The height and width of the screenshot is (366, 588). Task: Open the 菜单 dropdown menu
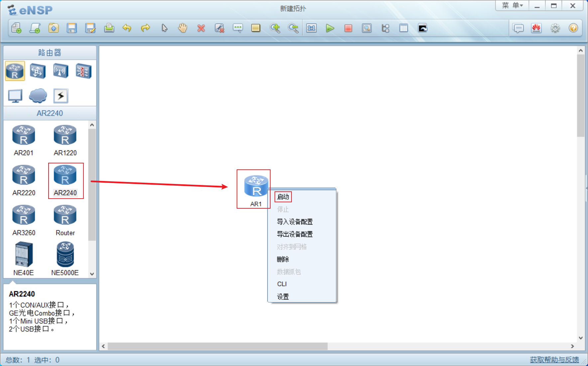[512, 6]
